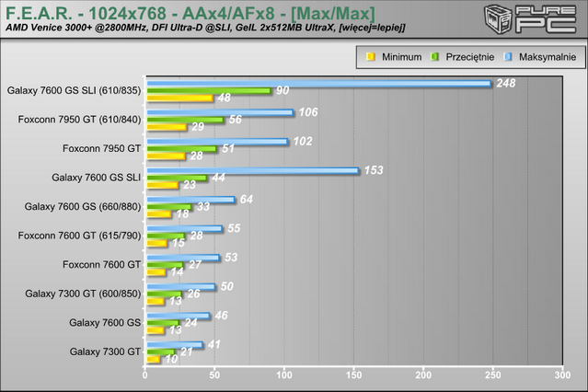Click the blue Maksymalnie legend swatch

pyautogui.click(x=508, y=57)
